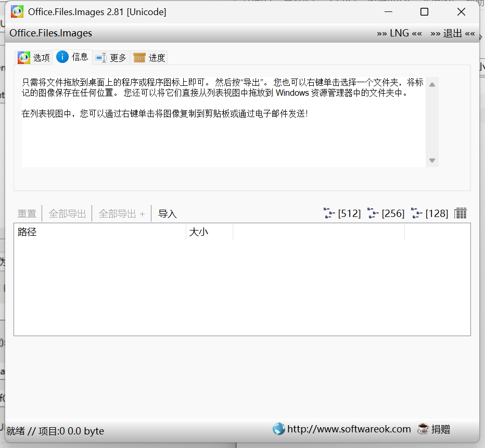Click the detail list view icon
485x448 pixels.
coord(460,213)
